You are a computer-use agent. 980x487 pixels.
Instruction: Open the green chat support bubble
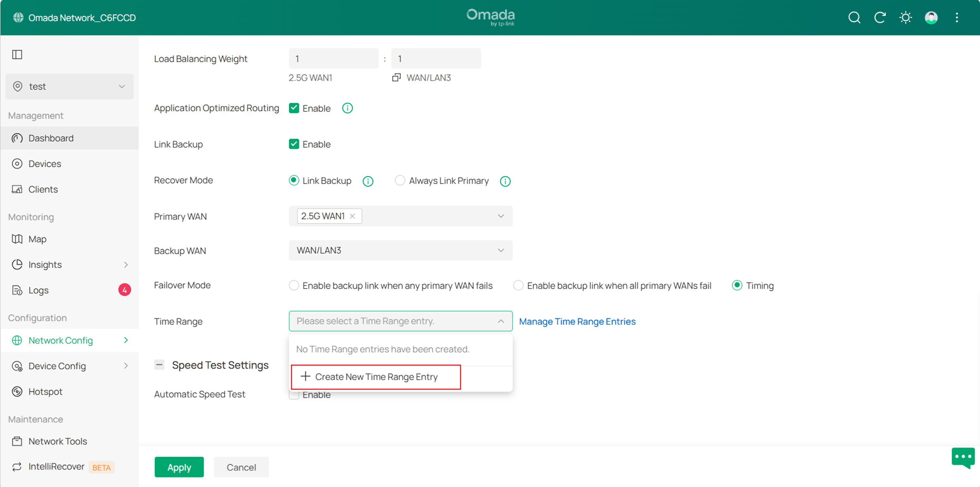[x=963, y=457]
